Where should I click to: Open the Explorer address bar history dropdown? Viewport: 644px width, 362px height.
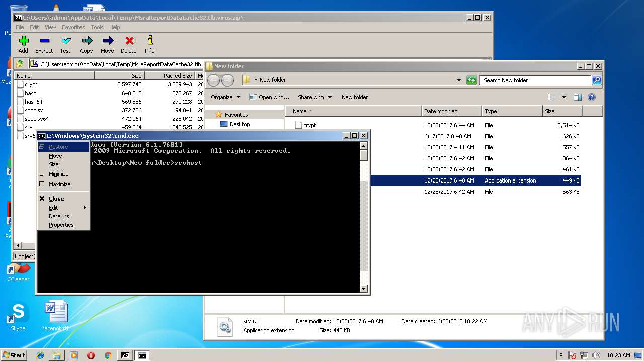tap(459, 80)
